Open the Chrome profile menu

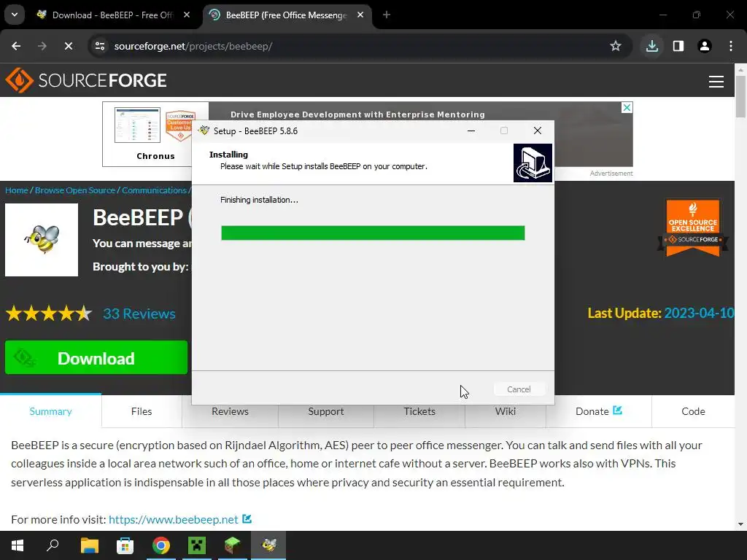tap(705, 46)
